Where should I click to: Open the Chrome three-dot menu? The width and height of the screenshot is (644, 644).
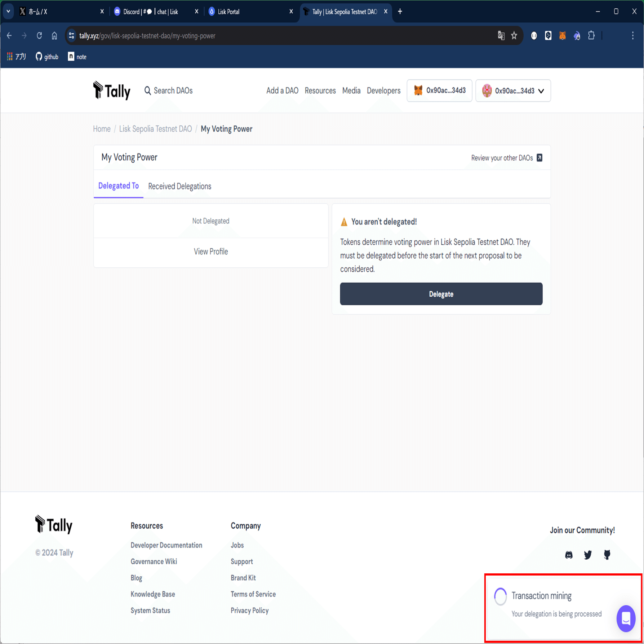pos(633,36)
